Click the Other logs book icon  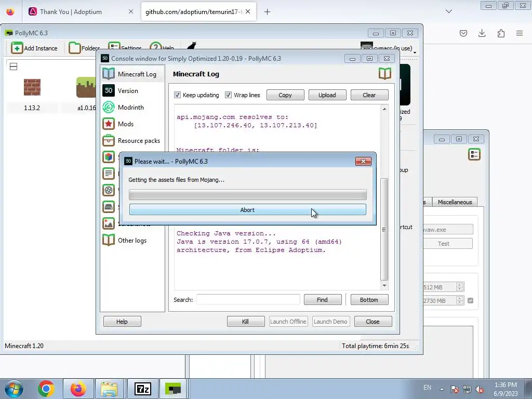point(109,240)
